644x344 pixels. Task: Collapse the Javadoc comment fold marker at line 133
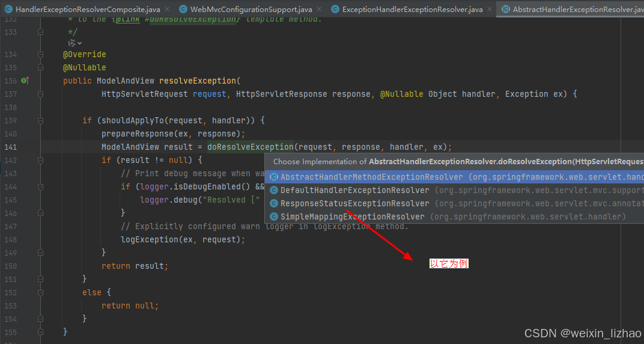point(40,32)
